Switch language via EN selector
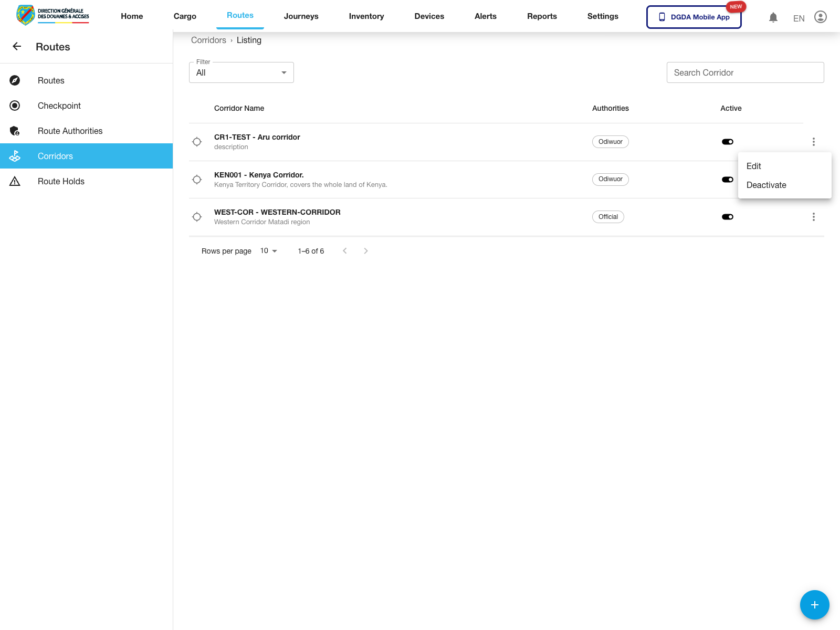Image resolution: width=840 pixels, height=630 pixels. (x=799, y=18)
